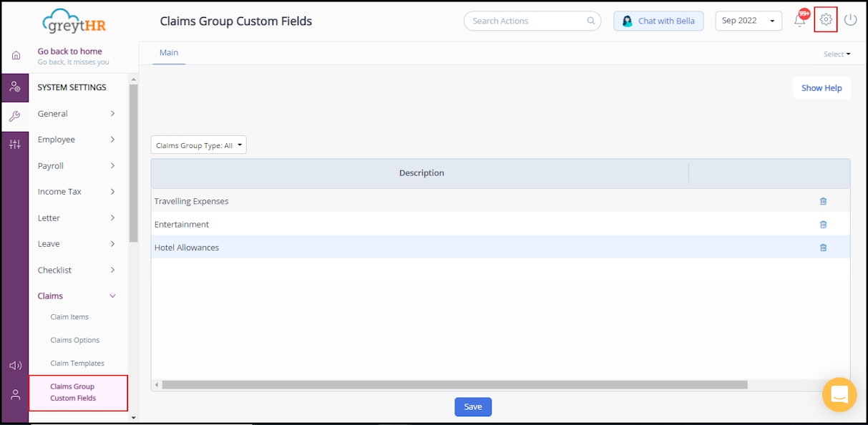Click trash icon for Hotel Allowances
Viewport: 868px width, 425px height.
tap(823, 248)
